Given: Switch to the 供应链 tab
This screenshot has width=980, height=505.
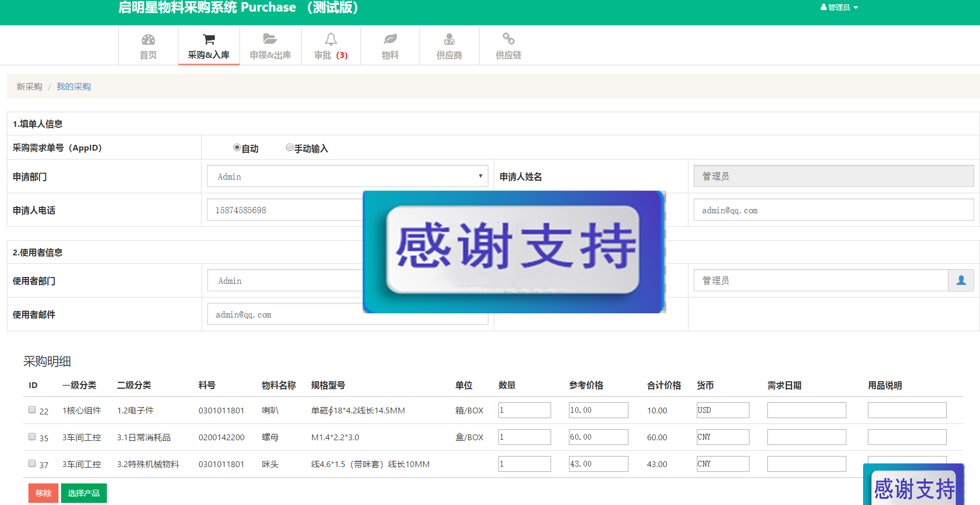Looking at the screenshot, I should 508,45.
